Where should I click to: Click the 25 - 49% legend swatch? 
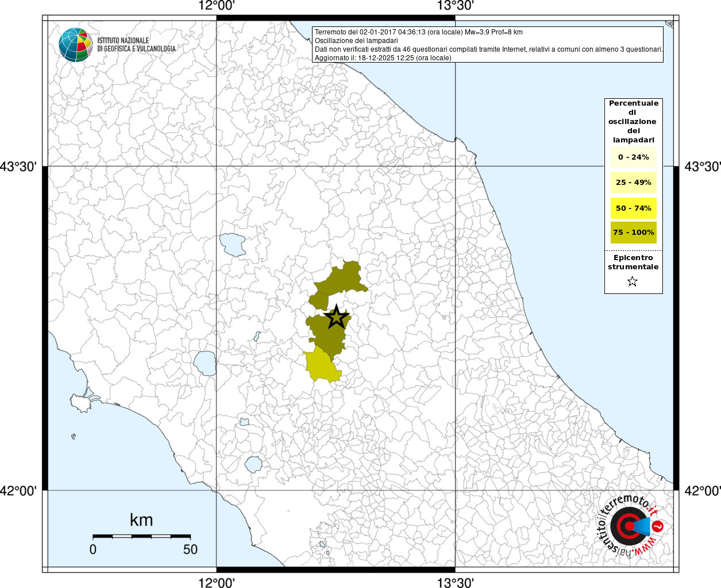[x=633, y=183]
